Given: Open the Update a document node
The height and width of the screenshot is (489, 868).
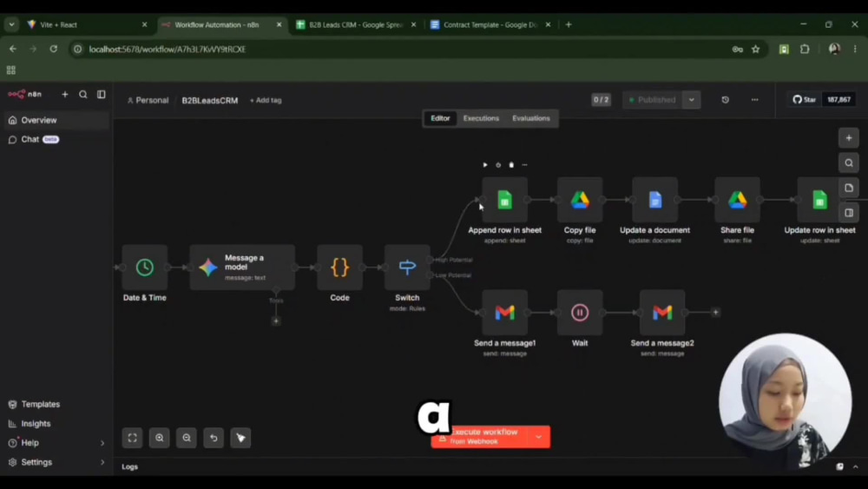Looking at the screenshot, I should (654, 200).
